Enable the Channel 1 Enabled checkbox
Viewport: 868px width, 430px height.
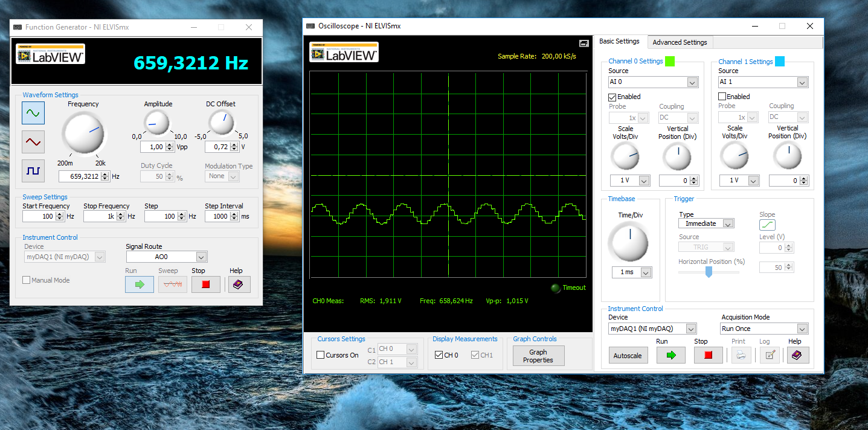(x=722, y=97)
